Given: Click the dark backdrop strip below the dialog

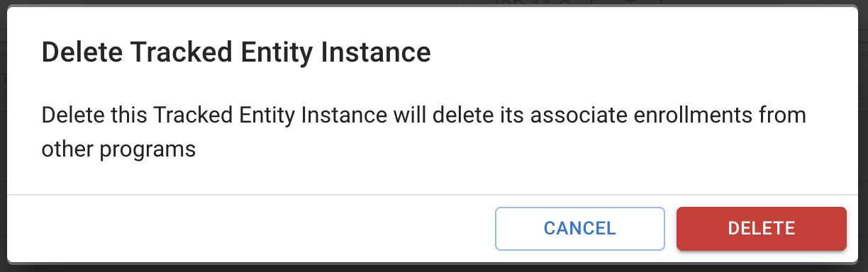Looking at the screenshot, I should click(x=434, y=268).
